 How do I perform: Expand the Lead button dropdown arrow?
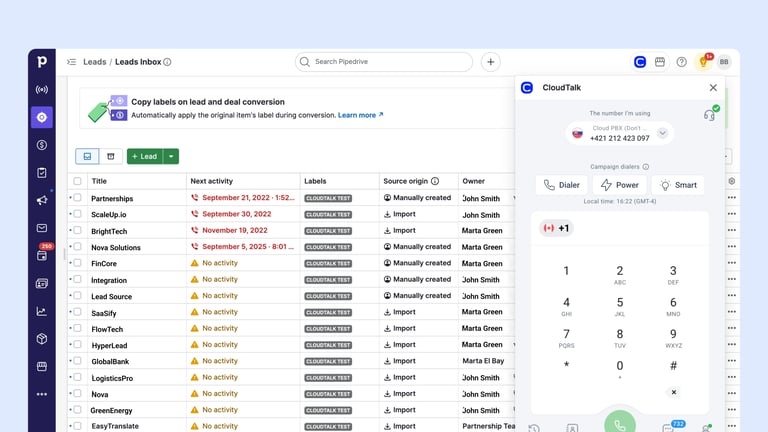(171, 156)
